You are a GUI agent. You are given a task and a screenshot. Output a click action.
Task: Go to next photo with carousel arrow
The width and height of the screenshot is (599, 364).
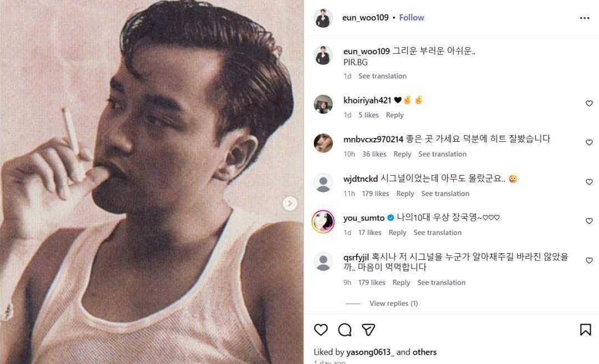290,203
